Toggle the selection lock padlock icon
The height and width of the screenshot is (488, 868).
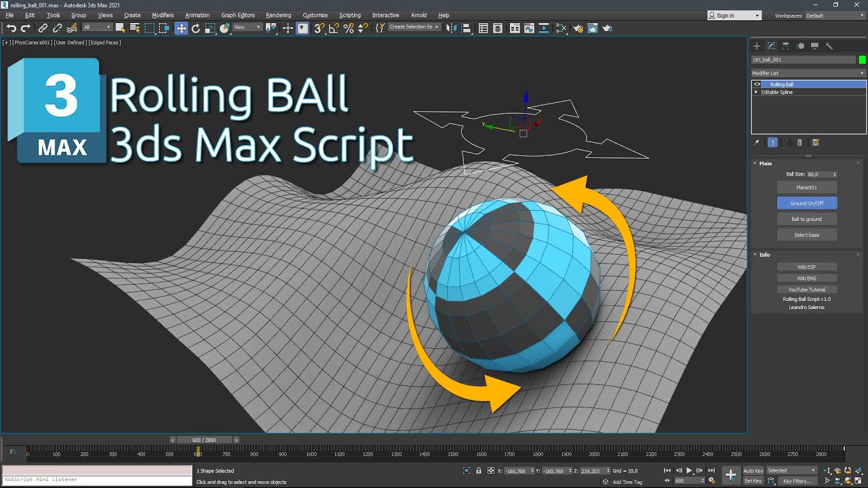point(478,470)
